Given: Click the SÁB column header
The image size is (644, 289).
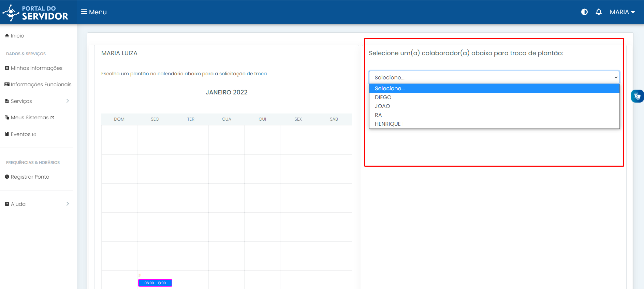Looking at the screenshot, I should click(x=334, y=119).
